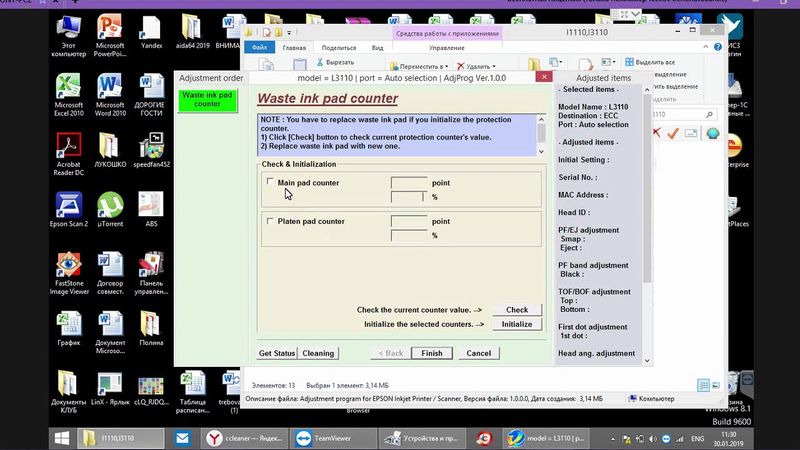Launch the µTorrent desktop shortcut

click(110, 209)
